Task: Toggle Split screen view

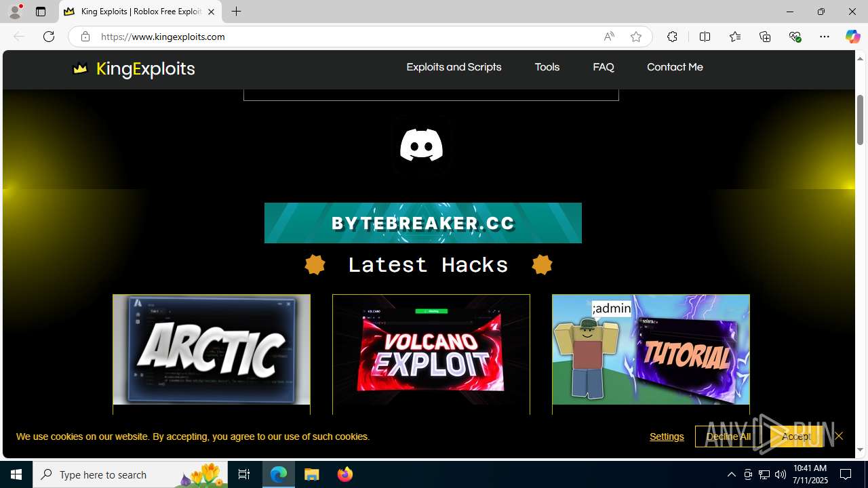Action: coord(705,37)
